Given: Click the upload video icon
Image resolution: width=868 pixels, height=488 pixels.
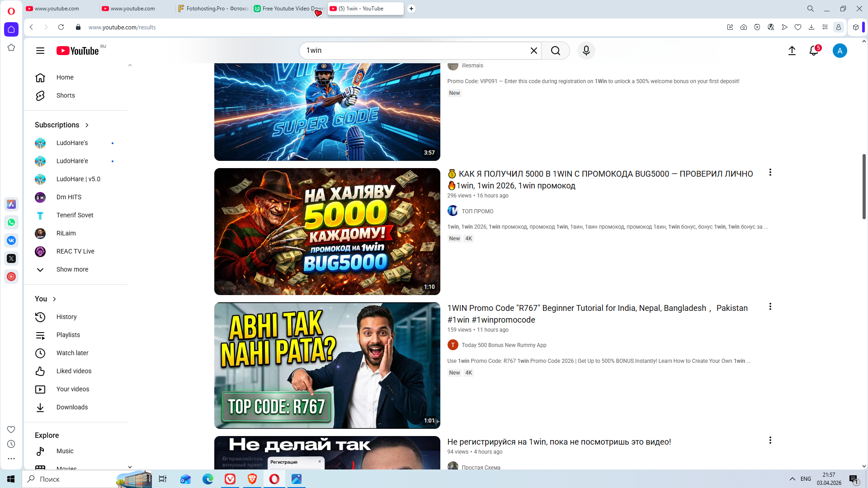Looking at the screenshot, I should pyautogui.click(x=792, y=51).
